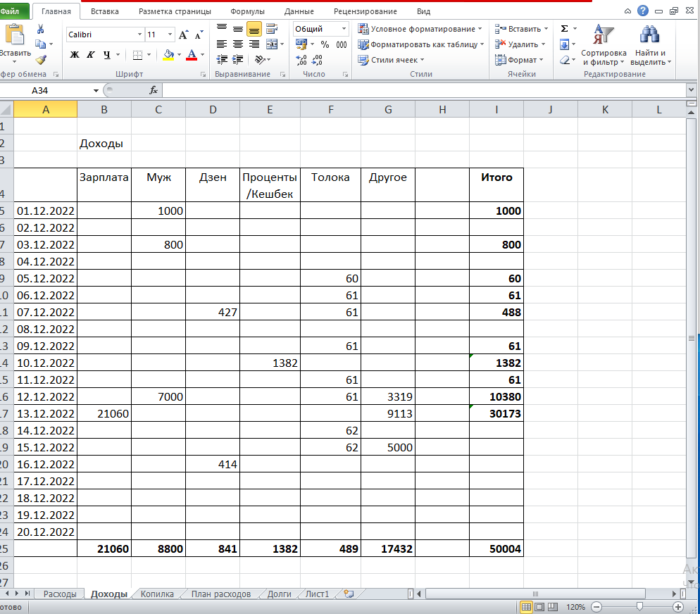Click the text Orientation icon
Viewport: 700px width, 614px height.
pos(260,59)
